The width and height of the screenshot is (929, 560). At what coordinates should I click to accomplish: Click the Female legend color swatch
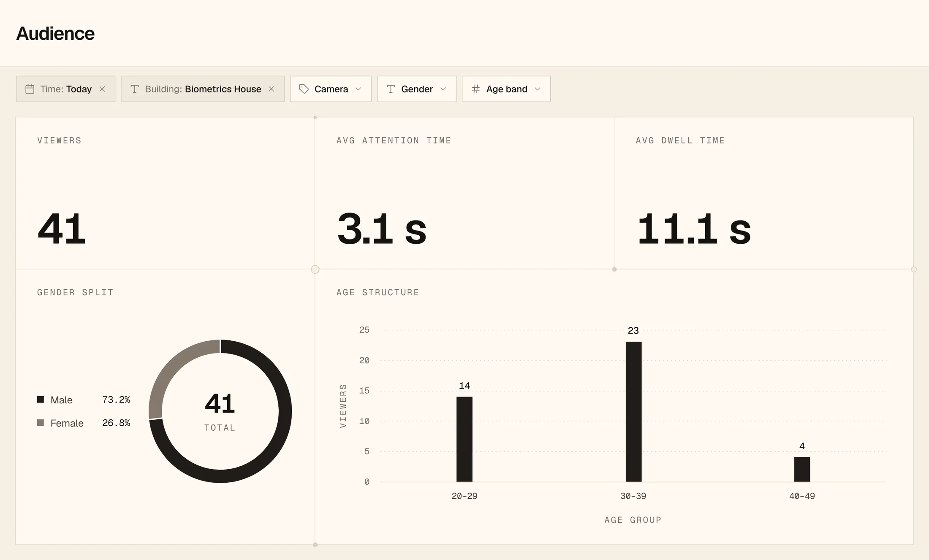click(41, 423)
